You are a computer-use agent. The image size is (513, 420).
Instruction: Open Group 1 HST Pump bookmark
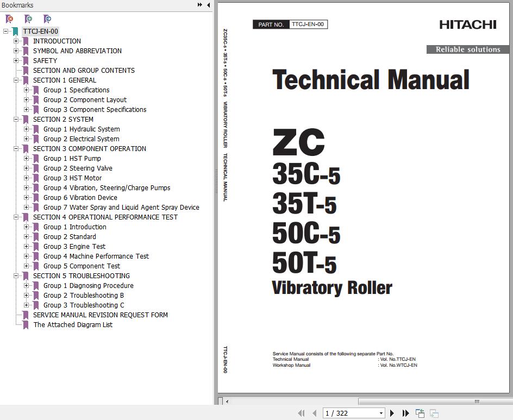click(x=72, y=159)
